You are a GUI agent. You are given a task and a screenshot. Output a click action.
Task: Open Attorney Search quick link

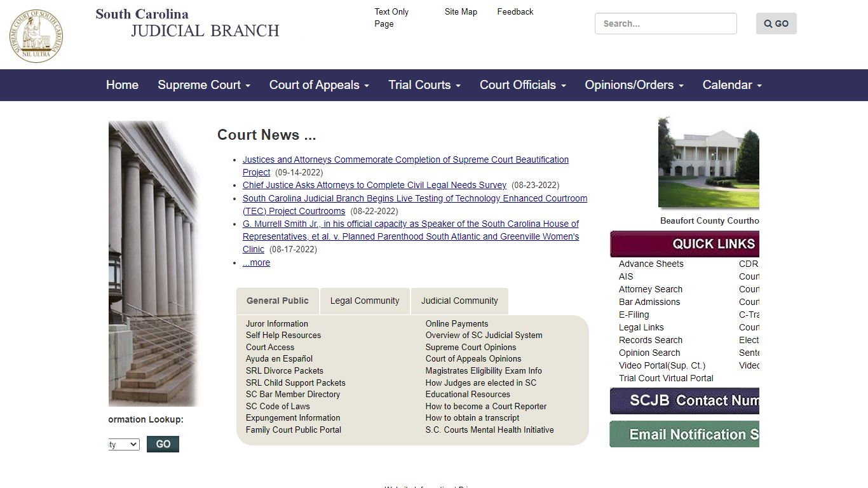pos(651,289)
